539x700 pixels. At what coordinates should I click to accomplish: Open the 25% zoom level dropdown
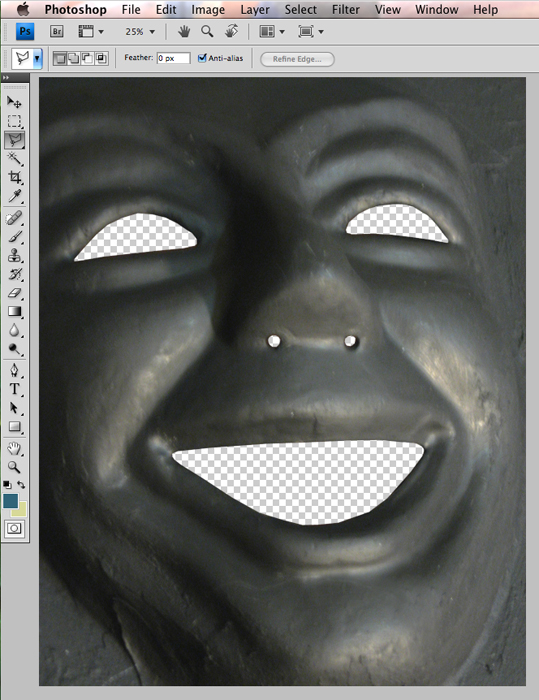pyautogui.click(x=140, y=32)
